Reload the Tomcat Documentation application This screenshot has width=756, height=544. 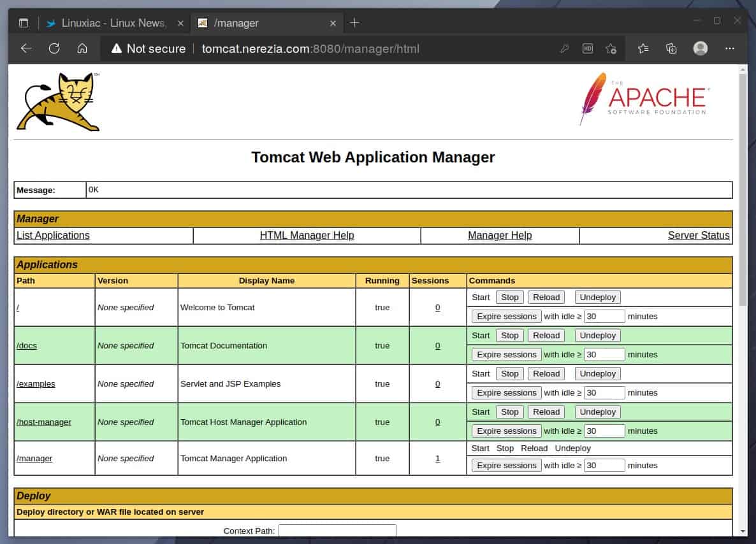coord(546,335)
